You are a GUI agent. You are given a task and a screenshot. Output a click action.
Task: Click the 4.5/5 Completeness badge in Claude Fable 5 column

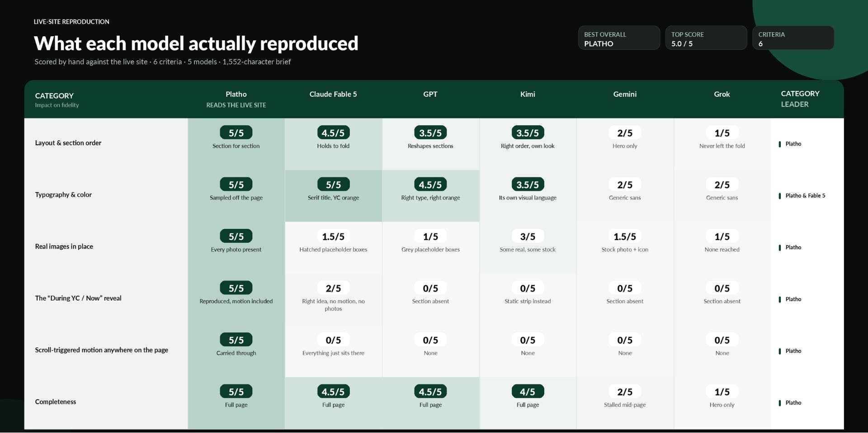[x=333, y=392]
